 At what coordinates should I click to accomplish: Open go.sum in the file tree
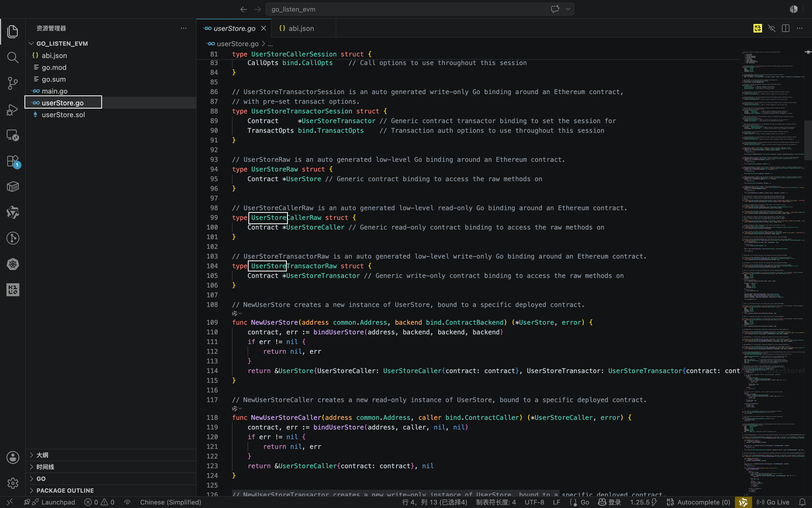(111, 79)
